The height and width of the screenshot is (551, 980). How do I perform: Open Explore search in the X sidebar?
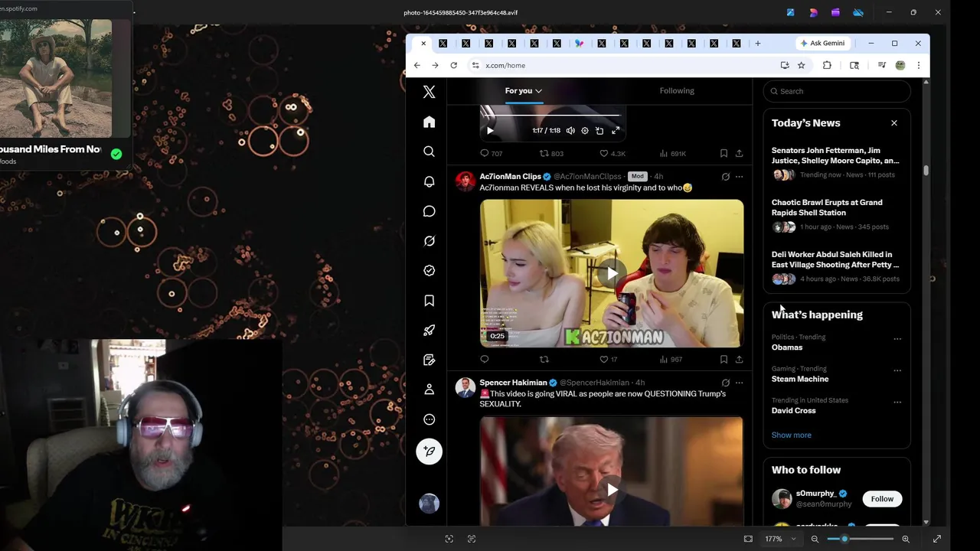coord(429,152)
